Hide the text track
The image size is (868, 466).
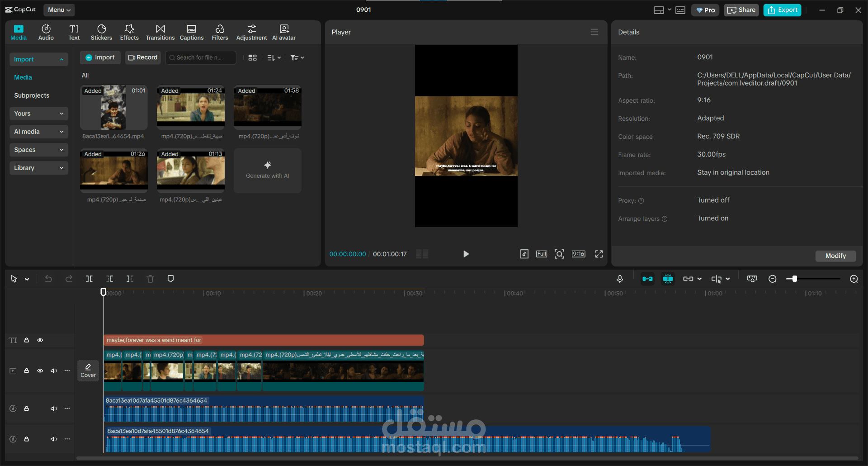40,340
